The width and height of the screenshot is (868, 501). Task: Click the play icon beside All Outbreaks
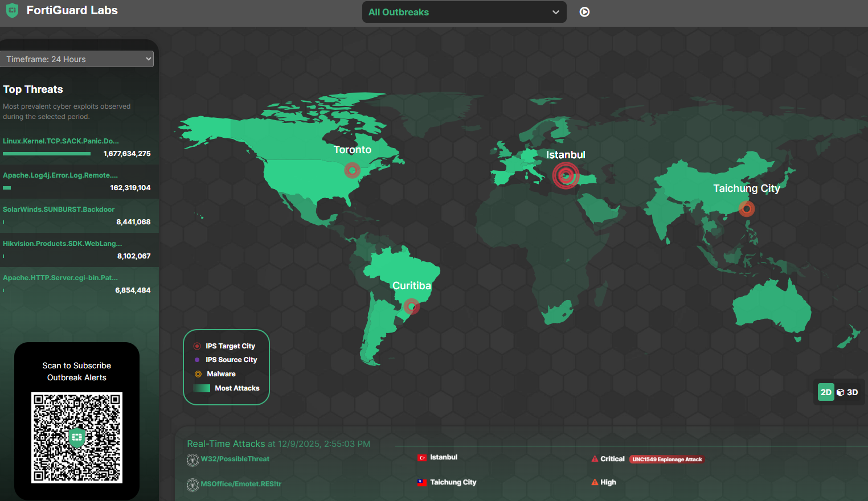[x=584, y=11]
